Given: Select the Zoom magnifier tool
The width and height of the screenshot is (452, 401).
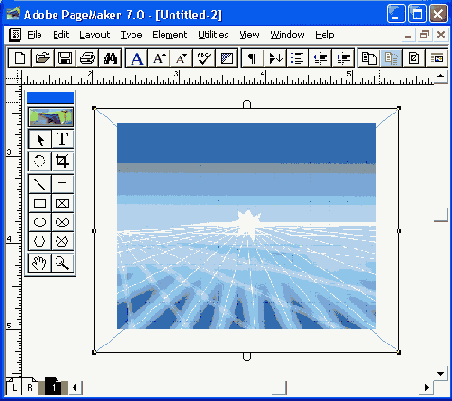Looking at the screenshot, I should pyautogui.click(x=63, y=263).
